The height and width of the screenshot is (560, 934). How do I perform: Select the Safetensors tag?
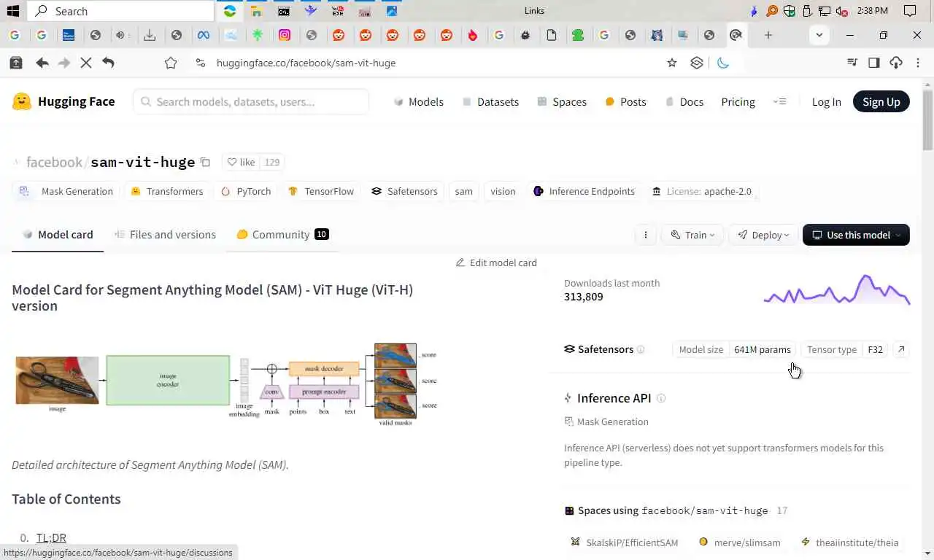pyautogui.click(x=404, y=191)
